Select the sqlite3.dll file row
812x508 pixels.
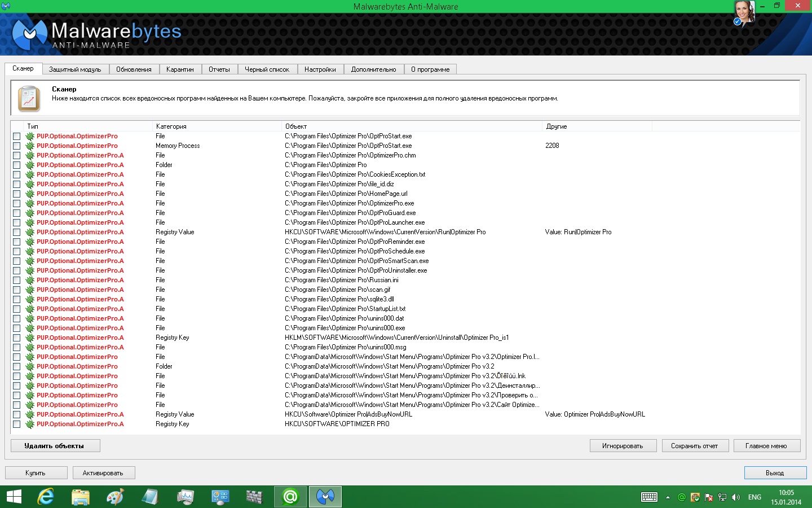[339, 299]
